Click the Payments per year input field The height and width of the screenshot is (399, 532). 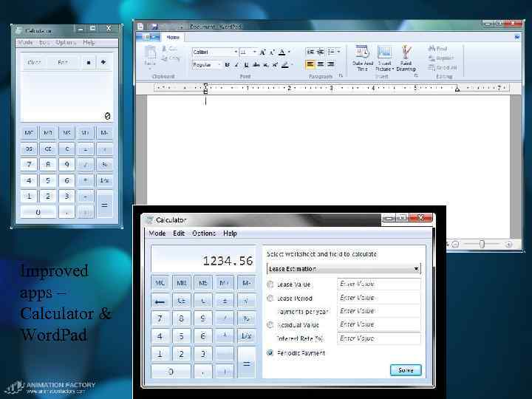[379, 311]
